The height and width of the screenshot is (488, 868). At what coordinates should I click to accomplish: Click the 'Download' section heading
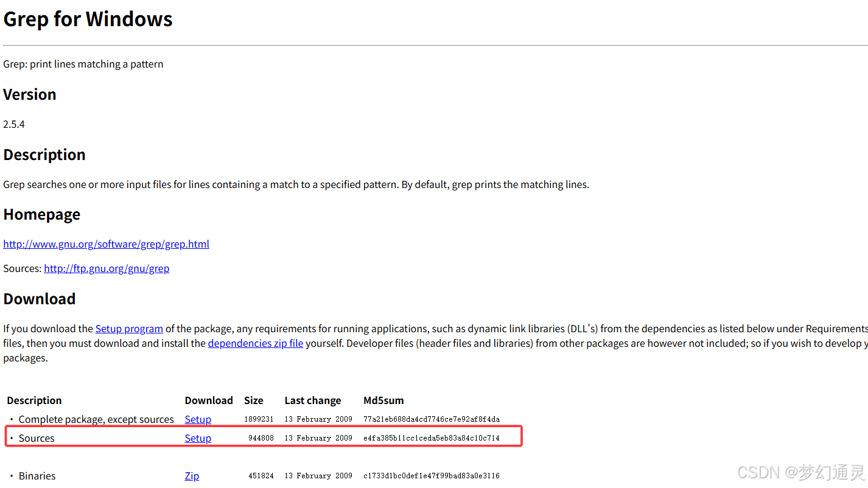tap(40, 299)
